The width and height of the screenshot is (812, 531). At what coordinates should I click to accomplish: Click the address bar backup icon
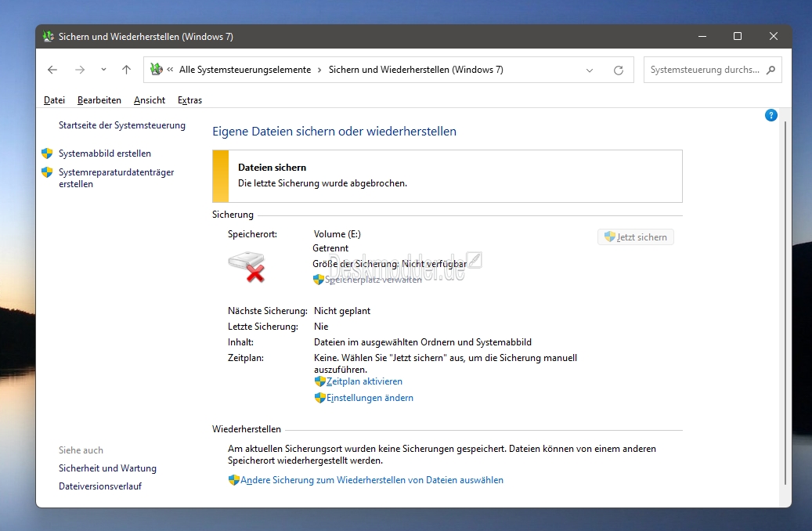pos(156,69)
